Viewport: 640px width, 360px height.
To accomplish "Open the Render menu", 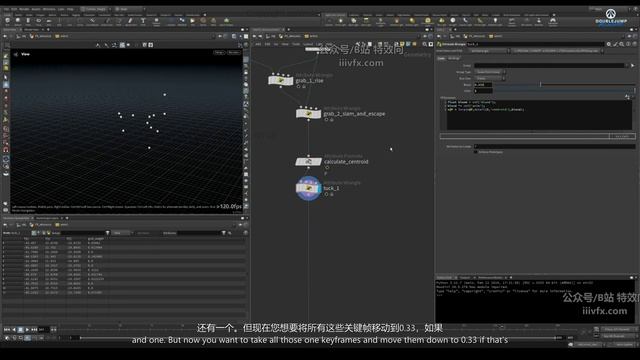I will coord(24,9).
